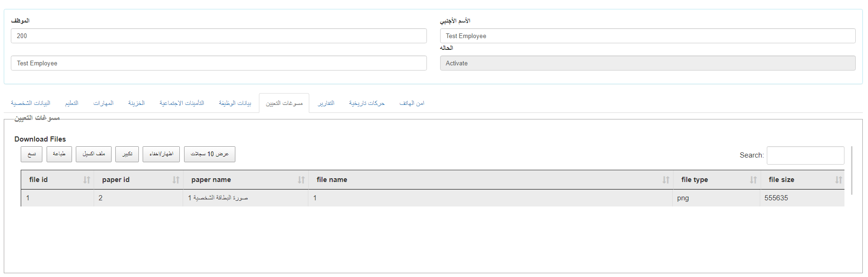The height and width of the screenshot is (277, 868).
Task: Open the عرض 10 سجلات rows dropdown
Action: 209,154
